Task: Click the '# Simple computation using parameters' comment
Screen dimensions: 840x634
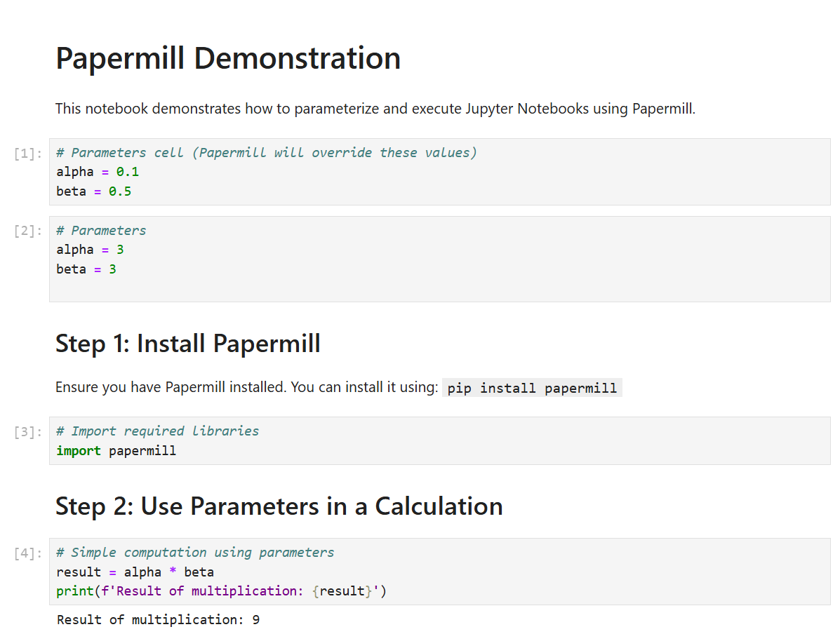Action: click(x=195, y=552)
